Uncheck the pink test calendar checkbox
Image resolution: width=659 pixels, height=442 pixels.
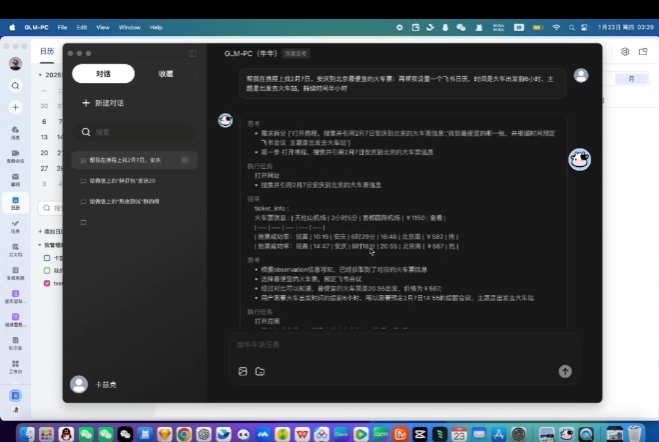[x=47, y=283]
